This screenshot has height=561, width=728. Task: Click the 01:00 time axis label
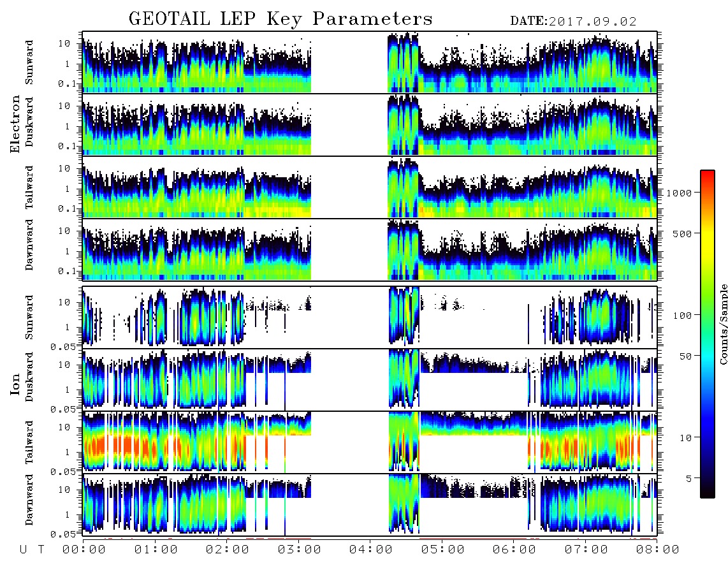coord(156,550)
